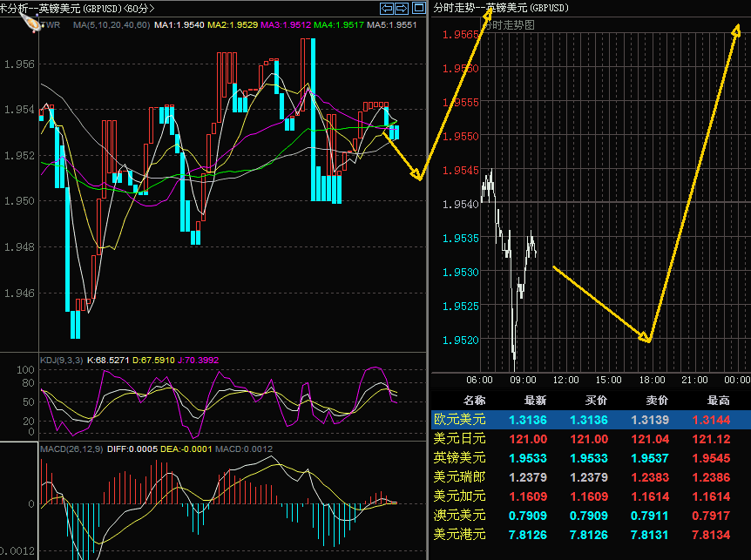
Task: Click the right arrow icon in chart header
Action: pyautogui.click(x=402, y=8)
